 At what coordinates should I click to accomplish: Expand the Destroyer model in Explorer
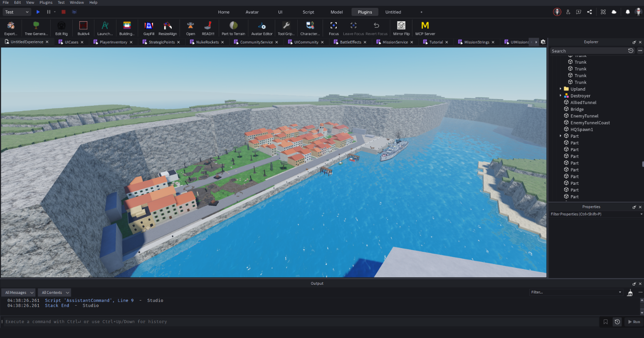coord(560,96)
